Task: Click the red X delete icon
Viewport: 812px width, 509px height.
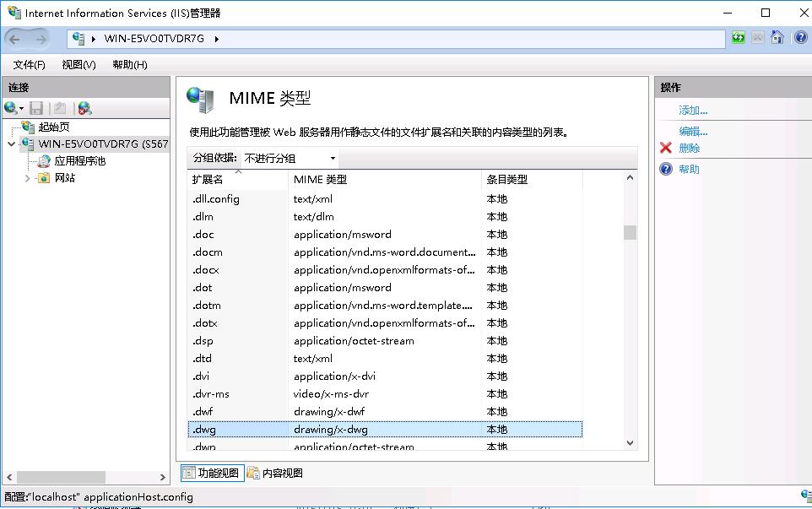Action: [666, 148]
